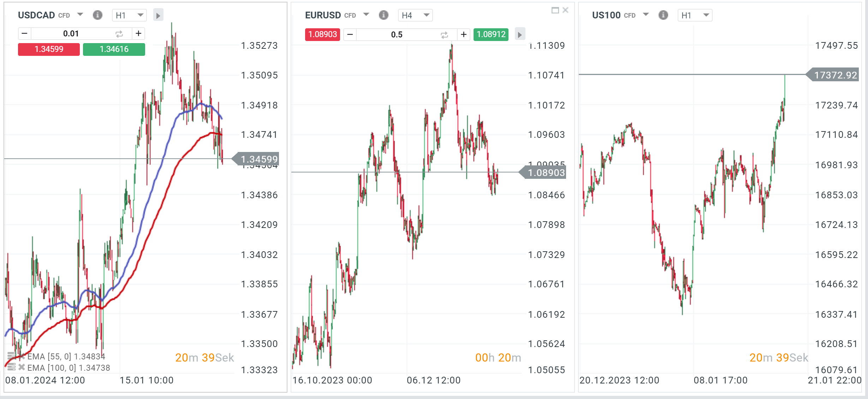The width and height of the screenshot is (868, 399).
Task: Sell USDCAD at 1.34599
Action: tap(49, 49)
